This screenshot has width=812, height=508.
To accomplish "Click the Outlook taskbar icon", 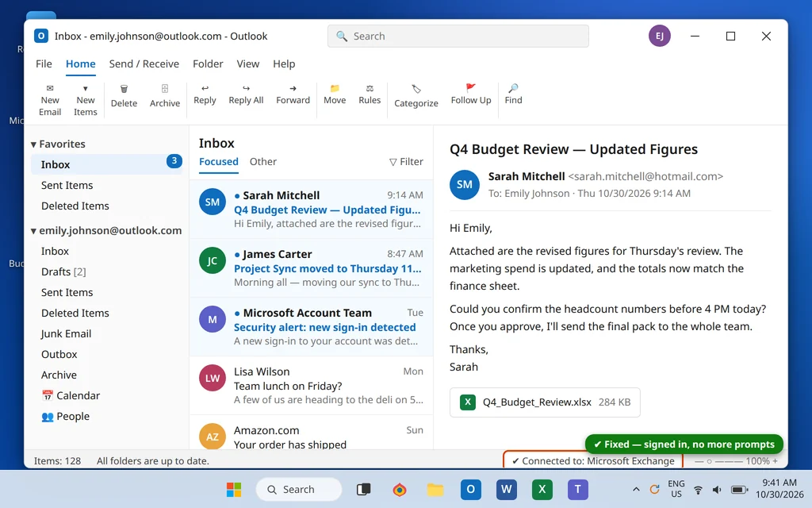I will pos(471,489).
